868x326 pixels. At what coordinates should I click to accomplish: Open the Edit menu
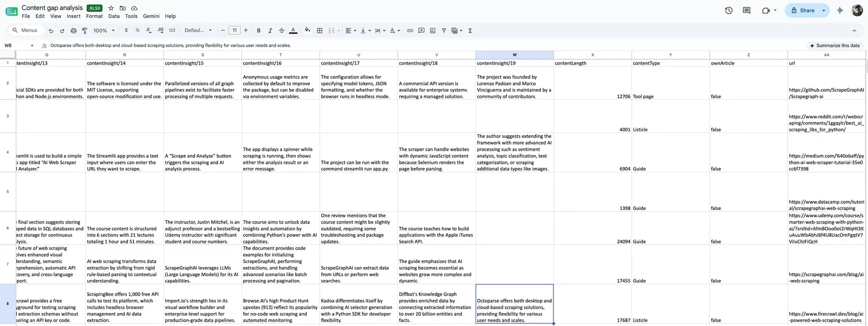(40, 16)
